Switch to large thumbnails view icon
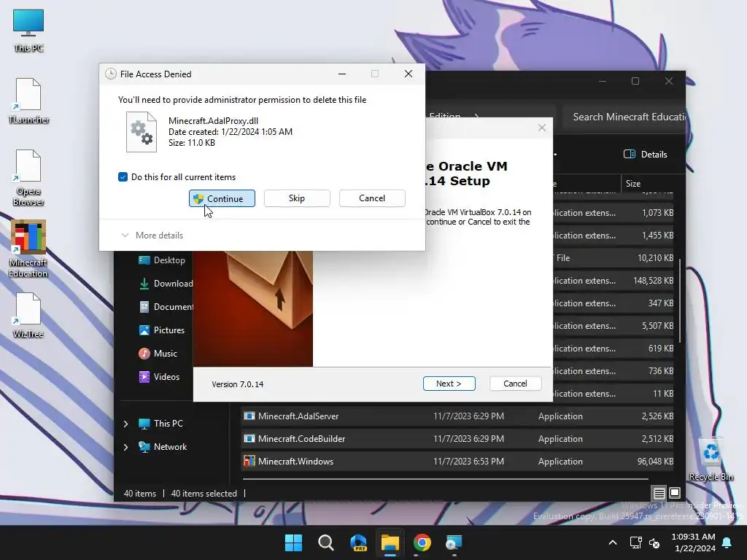 tap(675, 493)
